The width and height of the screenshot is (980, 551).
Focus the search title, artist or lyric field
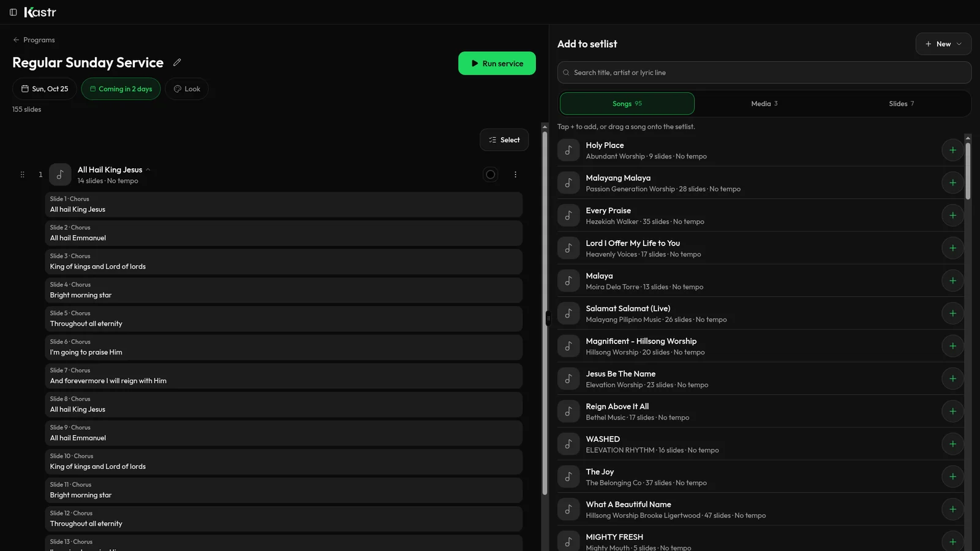[764, 72]
